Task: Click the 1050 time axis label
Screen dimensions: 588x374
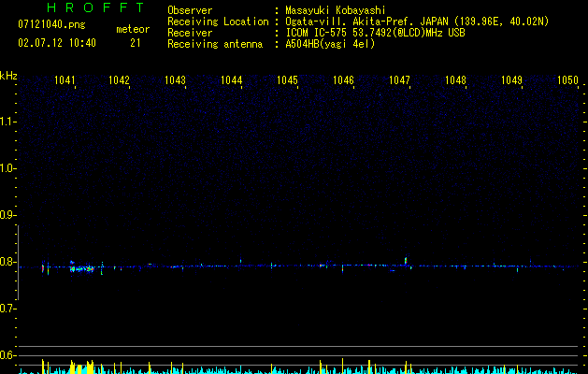Action: (567, 80)
